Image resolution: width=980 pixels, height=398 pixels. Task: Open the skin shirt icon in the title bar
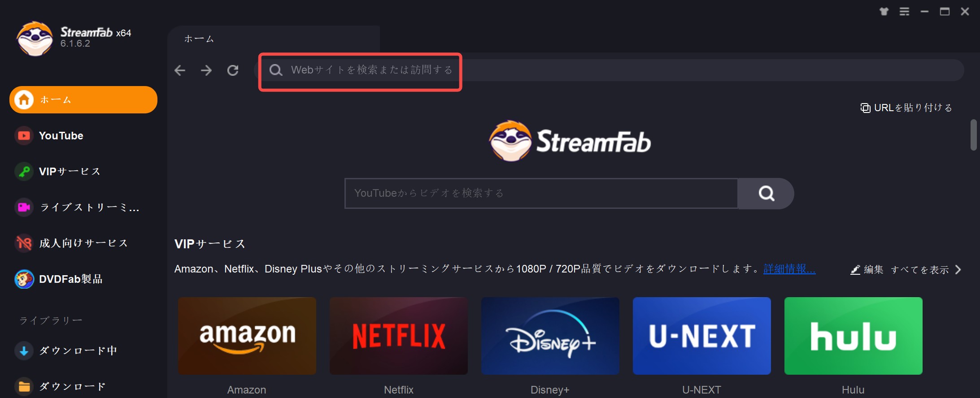click(884, 12)
